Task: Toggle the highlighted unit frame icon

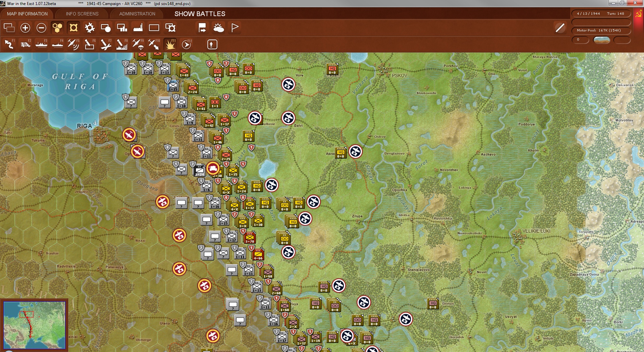Action: click(x=73, y=28)
